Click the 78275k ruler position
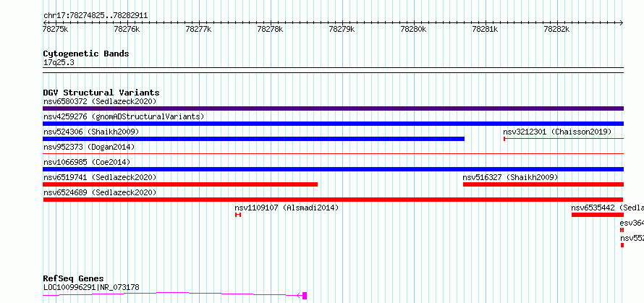 point(56,29)
